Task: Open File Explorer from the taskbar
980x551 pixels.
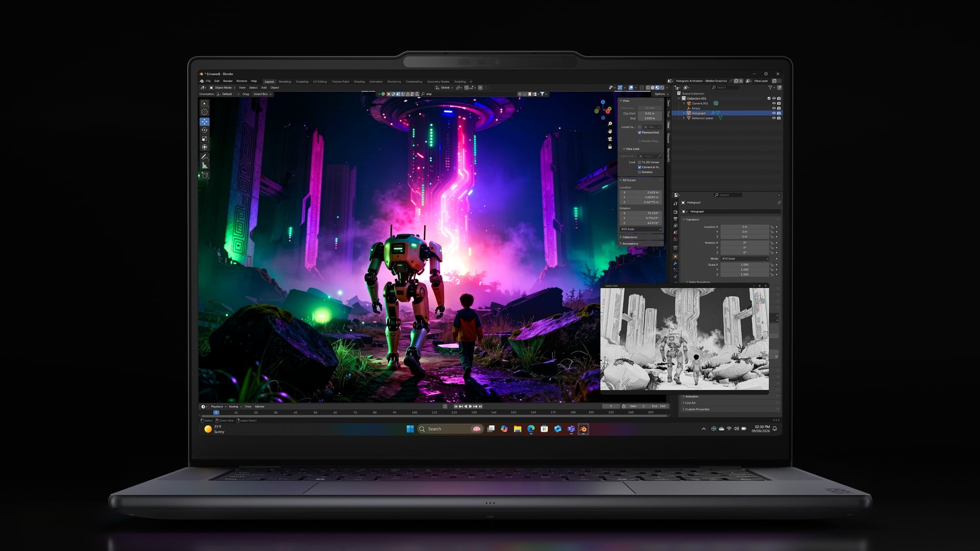Action: tap(517, 429)
